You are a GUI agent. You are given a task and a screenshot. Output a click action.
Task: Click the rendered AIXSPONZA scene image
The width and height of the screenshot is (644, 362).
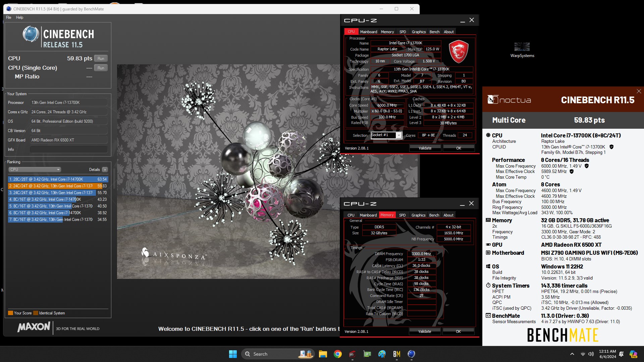coord(228,172)
